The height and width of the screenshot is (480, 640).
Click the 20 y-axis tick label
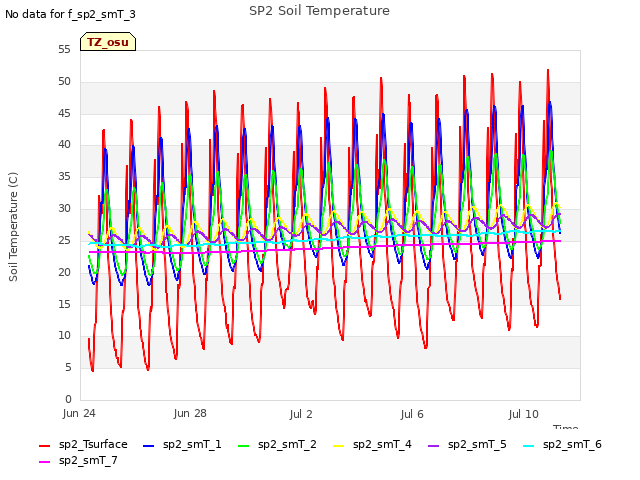click(64, 272)
